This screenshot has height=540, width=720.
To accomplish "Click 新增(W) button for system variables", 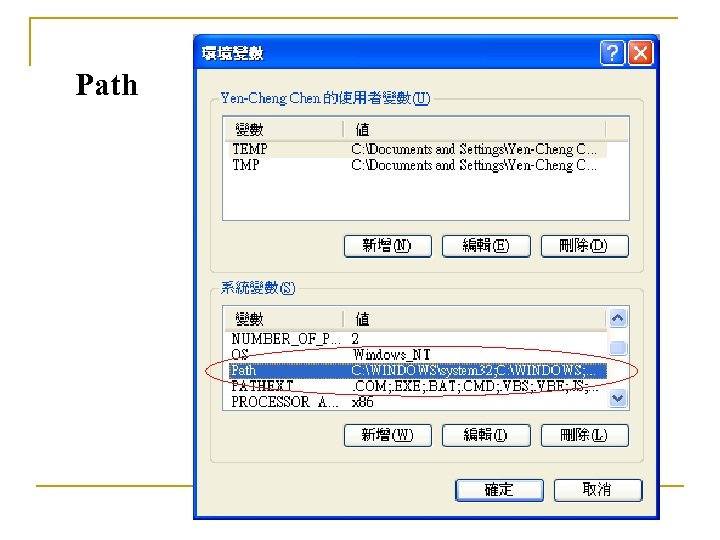I will (388, 435).
